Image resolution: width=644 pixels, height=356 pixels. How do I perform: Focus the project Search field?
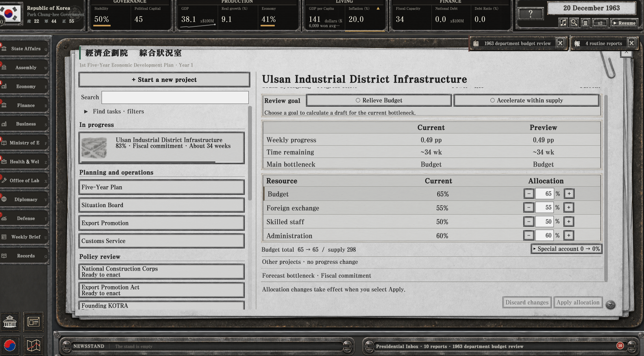[175, 97]
